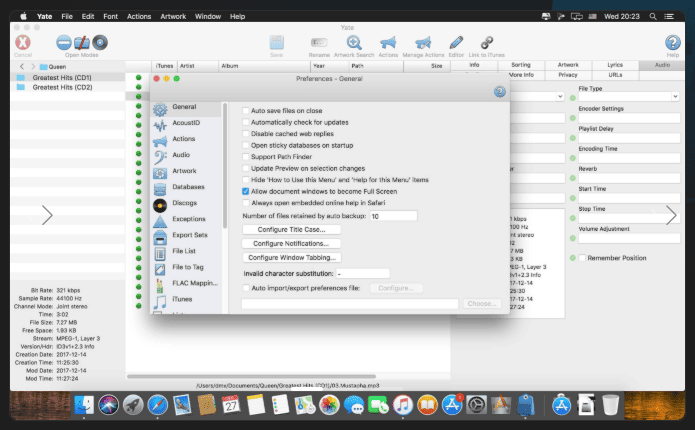Click the Cancel toolbar icon

[x=23, y=43]
